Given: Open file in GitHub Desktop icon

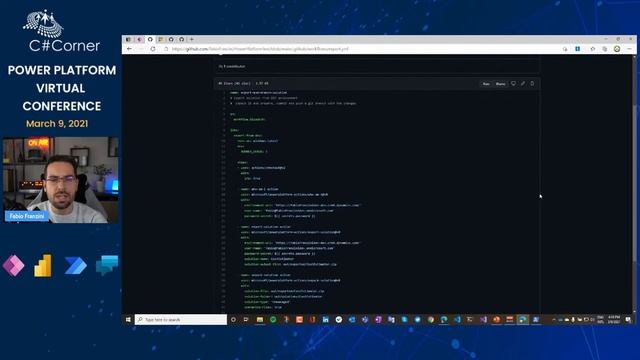Looking at the screenshot, I should [513, 84].
